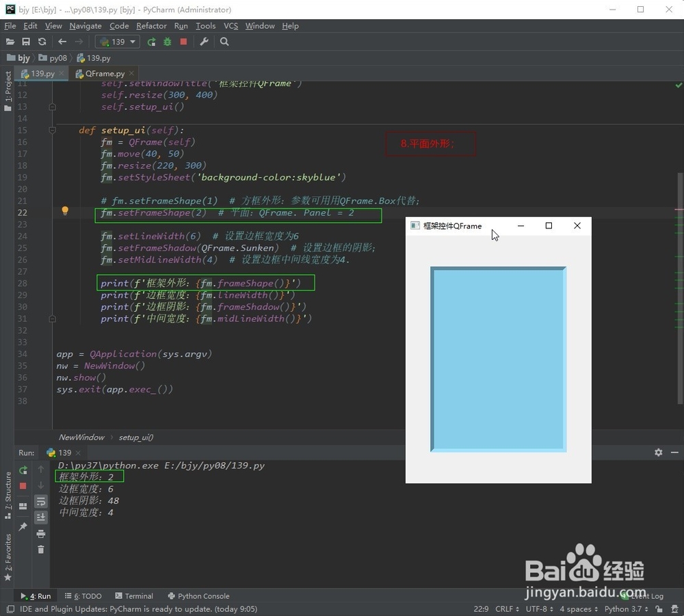Pin the Run tab with pin icon
The width and height of the screenshot is (684, 616).
click(x=23, y=526)
